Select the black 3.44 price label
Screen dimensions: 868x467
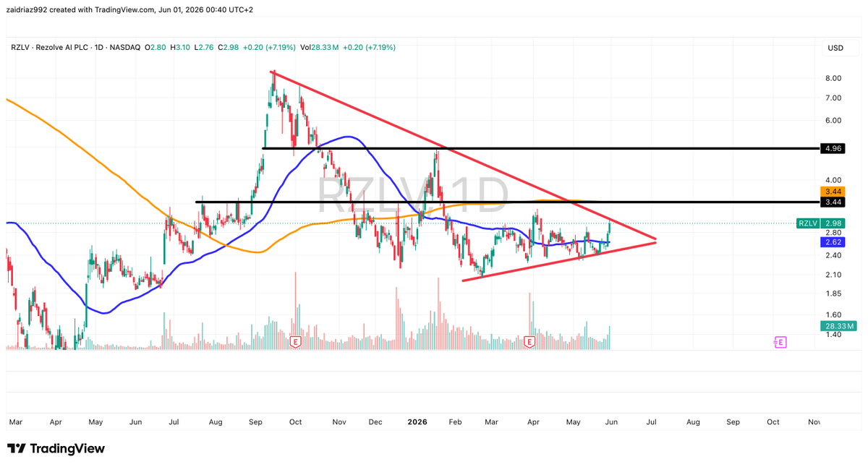click(x=833, y=202)
